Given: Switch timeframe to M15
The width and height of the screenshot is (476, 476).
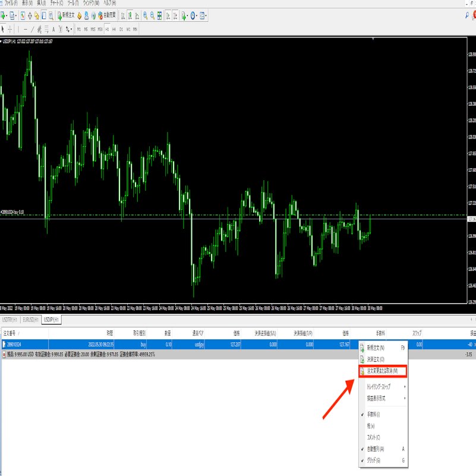Looking at the screenshot, I should click(x=93, y=29).
